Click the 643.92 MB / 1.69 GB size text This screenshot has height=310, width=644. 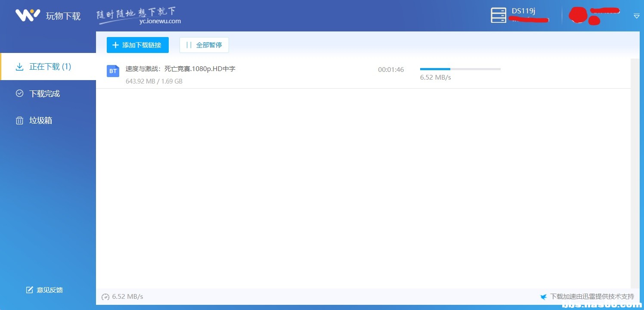[154, 81]
